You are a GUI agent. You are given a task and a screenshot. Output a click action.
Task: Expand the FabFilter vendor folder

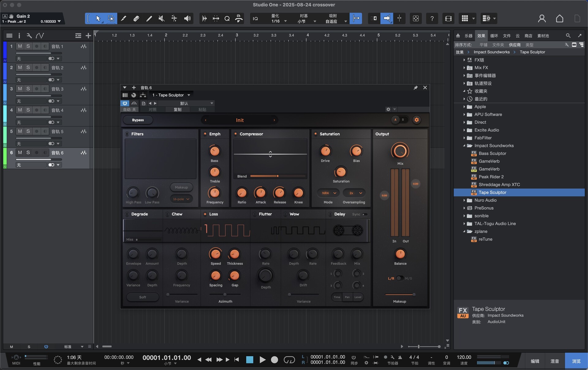464,138
